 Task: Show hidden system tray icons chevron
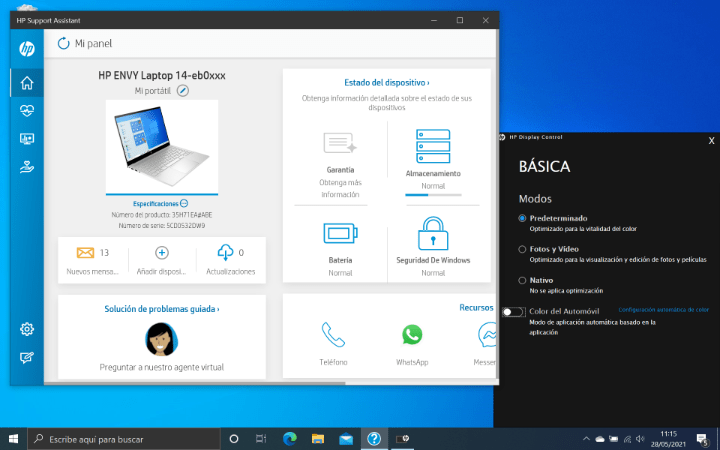586,439
